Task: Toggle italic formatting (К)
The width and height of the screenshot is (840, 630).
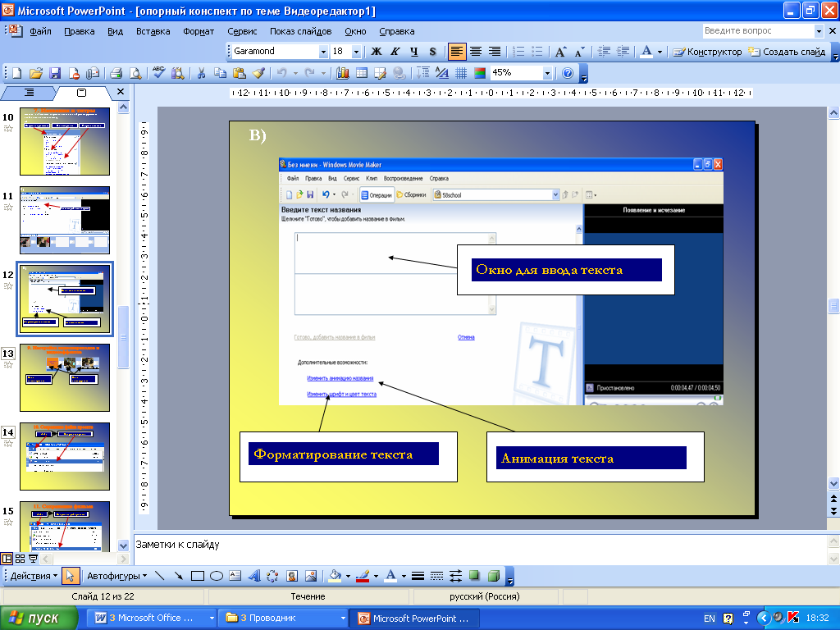Action: [x=395, y=52]
